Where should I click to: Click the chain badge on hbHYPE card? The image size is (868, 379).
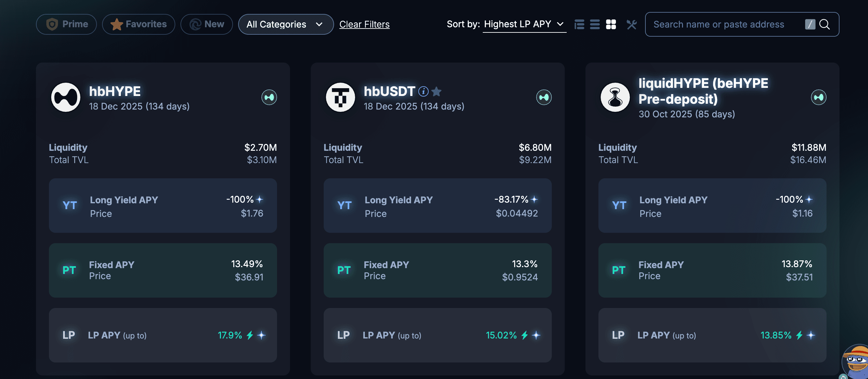point(269,98)
